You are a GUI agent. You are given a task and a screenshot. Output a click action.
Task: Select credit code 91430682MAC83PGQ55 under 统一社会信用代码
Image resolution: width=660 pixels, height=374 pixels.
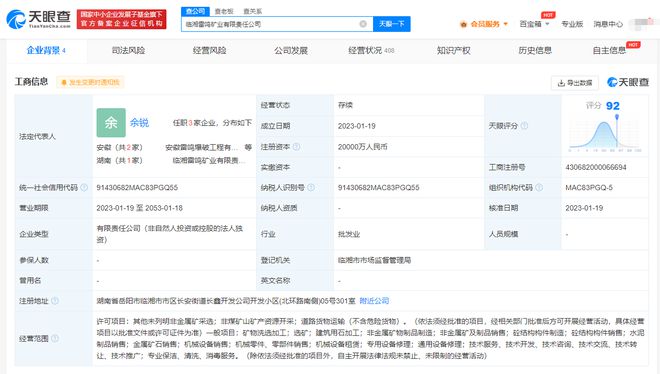tap(137, 188)
